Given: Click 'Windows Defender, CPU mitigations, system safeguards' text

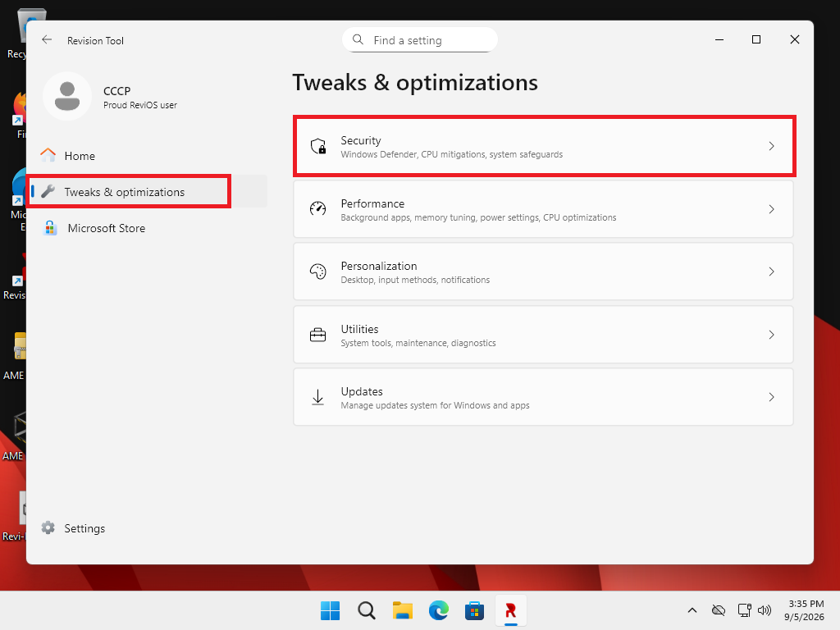Looking at the screenshot, I should point(452,154).
